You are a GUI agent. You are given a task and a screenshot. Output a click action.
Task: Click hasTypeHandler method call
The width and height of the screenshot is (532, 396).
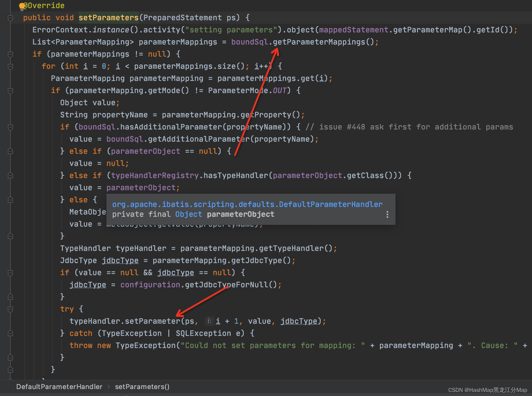pos(236,175)
